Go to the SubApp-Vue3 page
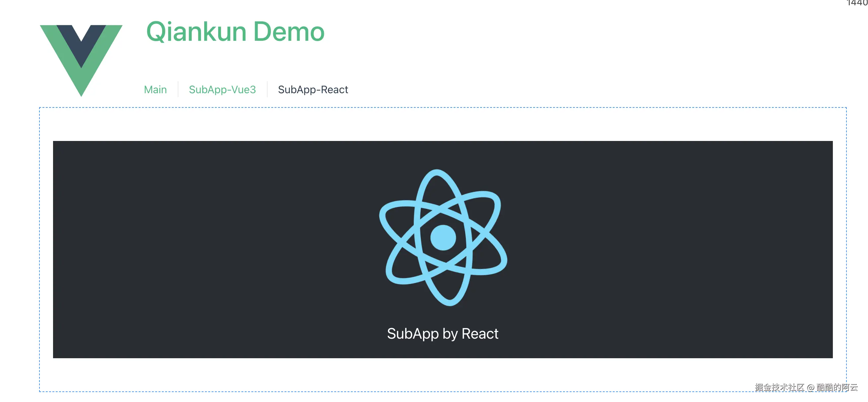 (x=222, y=90)
